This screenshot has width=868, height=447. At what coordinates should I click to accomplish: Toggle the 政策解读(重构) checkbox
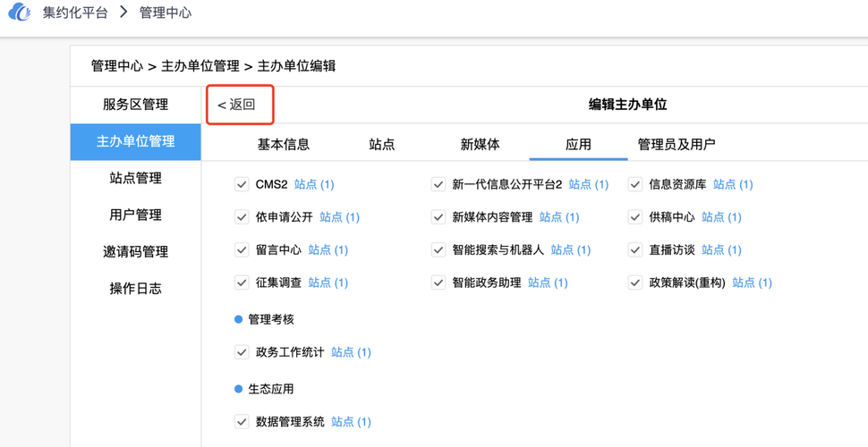pos(635,283)
